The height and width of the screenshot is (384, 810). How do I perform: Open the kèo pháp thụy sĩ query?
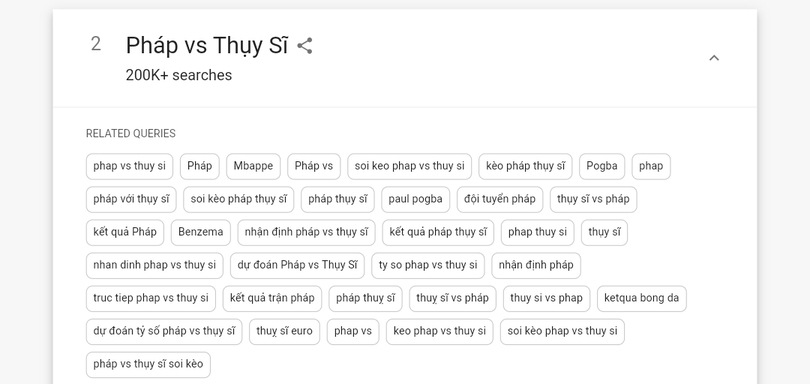(525, 166)
